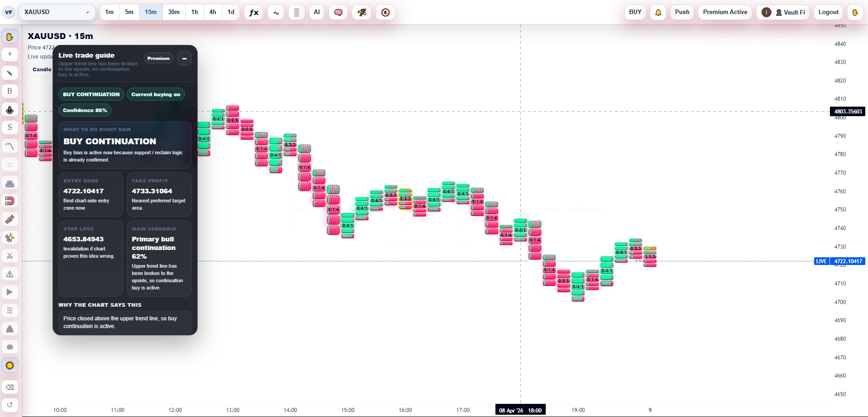868x417 pixels.
Task: Switch to the 1d timeframe tab
Action: pyautogui.click(x=231, y=12)
